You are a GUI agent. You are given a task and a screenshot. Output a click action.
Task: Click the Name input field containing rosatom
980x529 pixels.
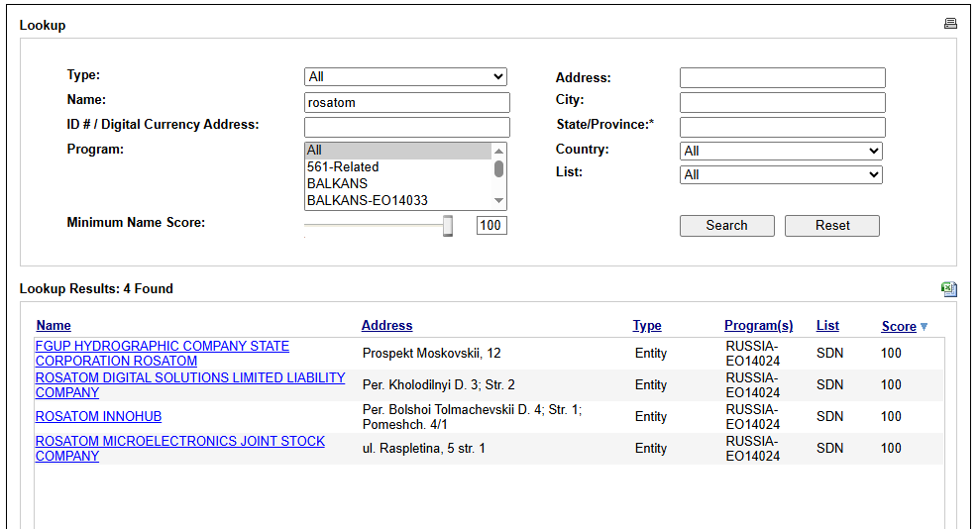(x=407, y=102)
